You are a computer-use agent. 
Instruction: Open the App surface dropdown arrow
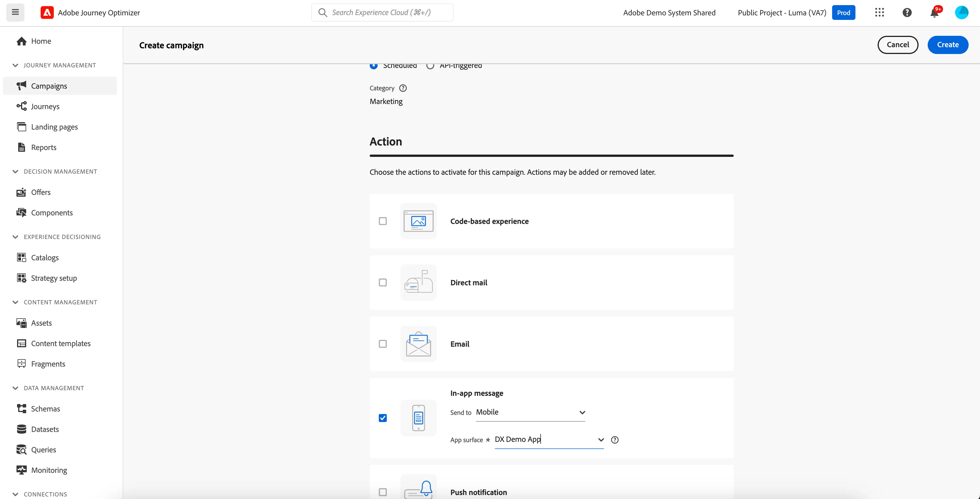click(601, 440)
